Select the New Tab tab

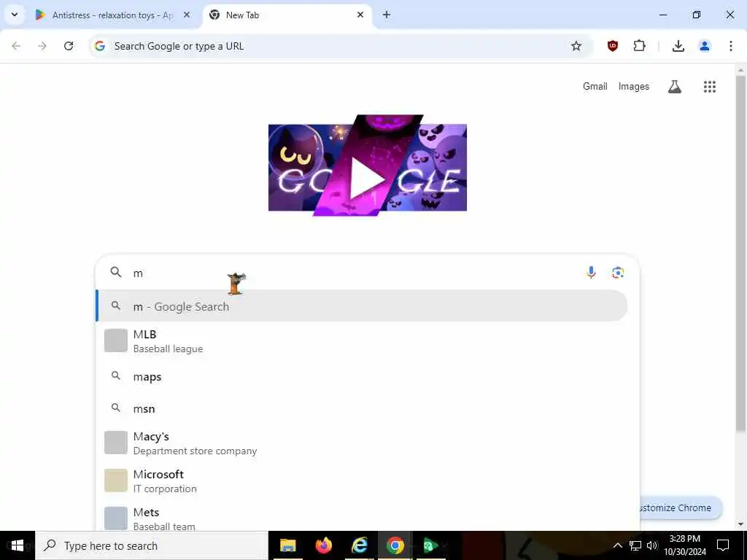[287, 15]
